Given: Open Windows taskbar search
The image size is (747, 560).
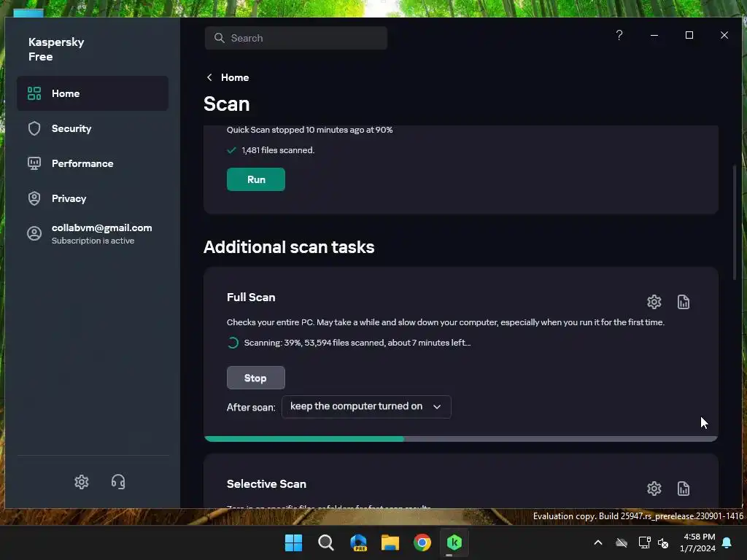Looking at the screenshot, I should [326, 542].
